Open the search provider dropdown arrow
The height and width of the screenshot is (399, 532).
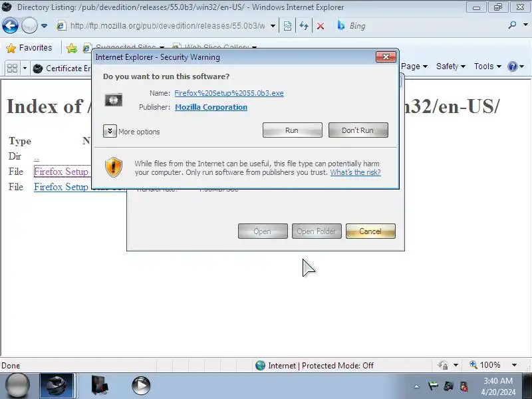(525, 25)
